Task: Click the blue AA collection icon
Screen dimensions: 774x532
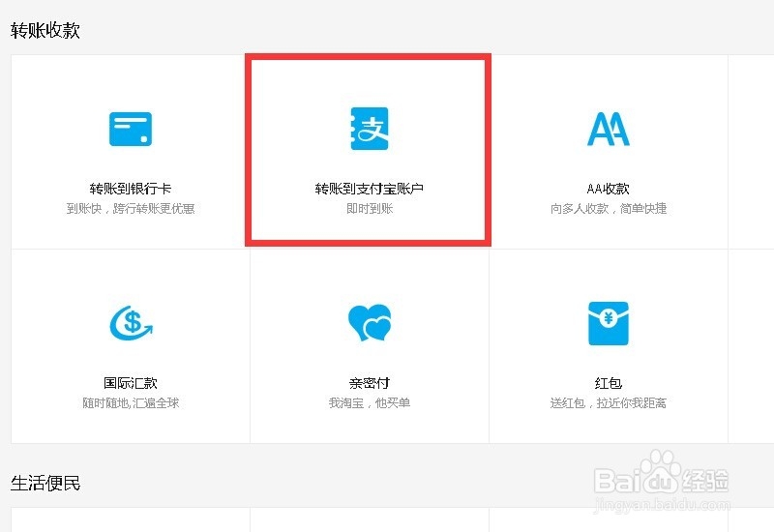Action: tap(609, 129)
